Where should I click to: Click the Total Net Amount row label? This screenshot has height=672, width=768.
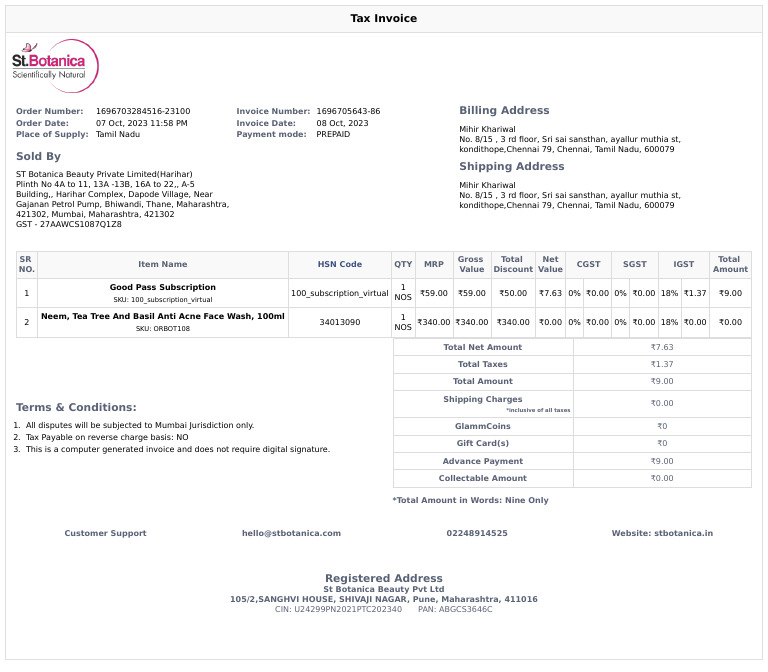[482, 347]
